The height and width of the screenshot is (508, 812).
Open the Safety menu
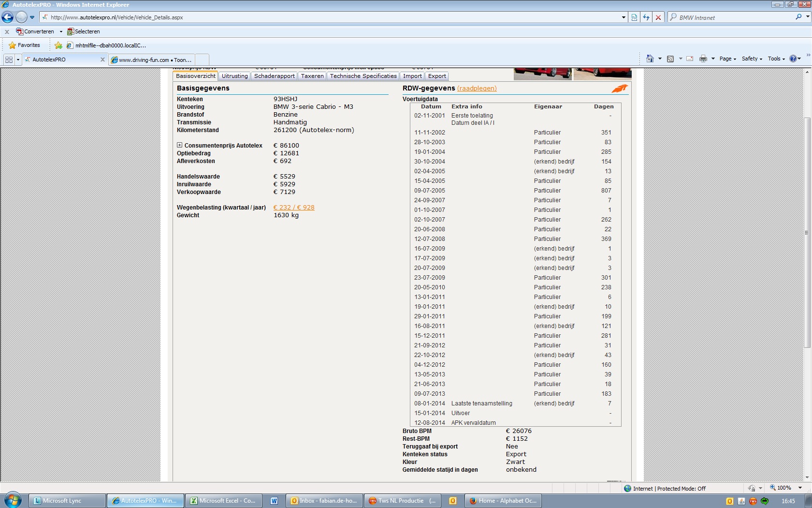tap(752, 59)
